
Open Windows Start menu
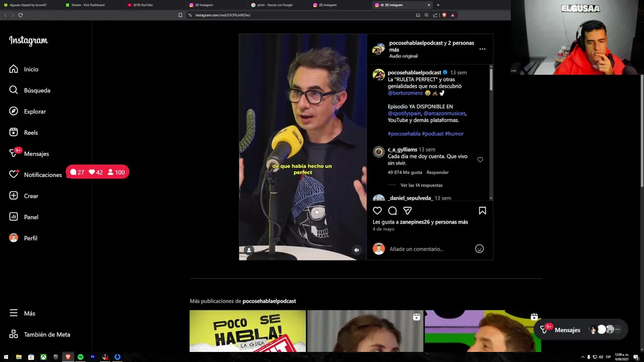point(6,357)
